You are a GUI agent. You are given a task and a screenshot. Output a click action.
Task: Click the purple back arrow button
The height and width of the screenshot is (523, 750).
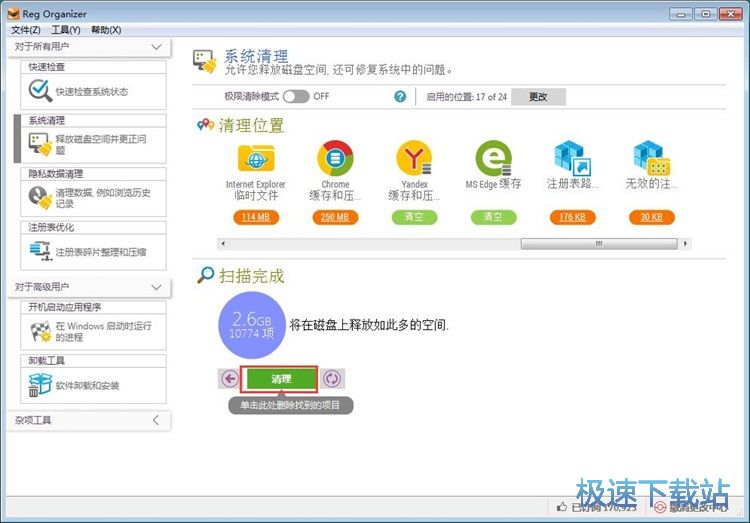tap(230, 379)
